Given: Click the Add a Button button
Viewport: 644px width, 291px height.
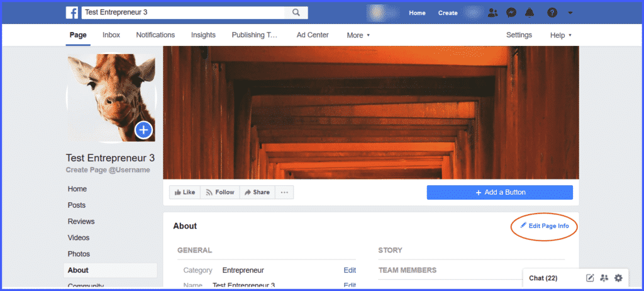Looking at the screenshot, I should [499, 192].
